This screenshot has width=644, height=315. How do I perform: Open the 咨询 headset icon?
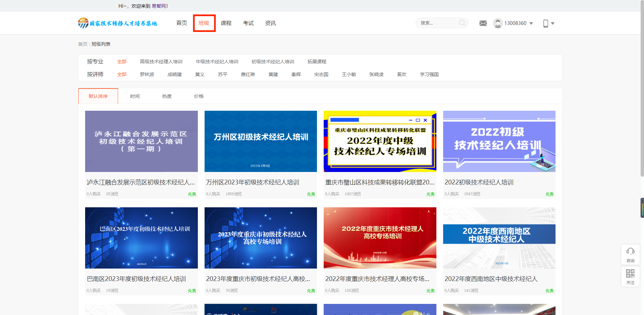[x=630, y=254]
